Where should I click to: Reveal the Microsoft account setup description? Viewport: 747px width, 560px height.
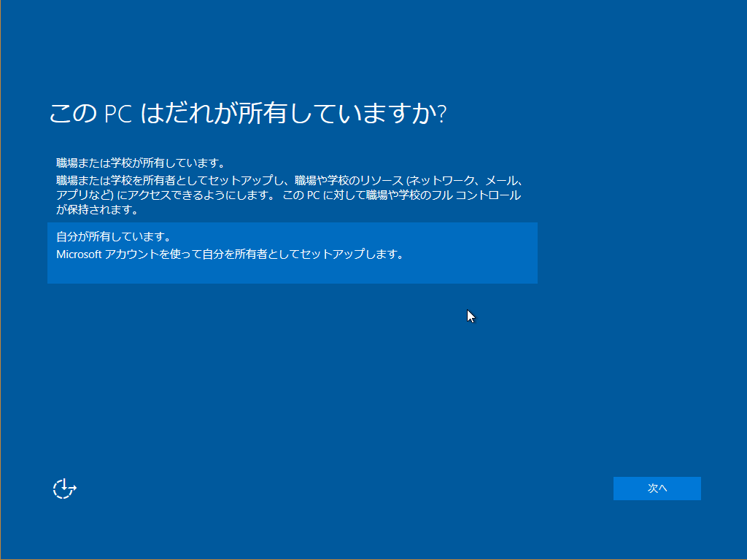pos(292,252)
